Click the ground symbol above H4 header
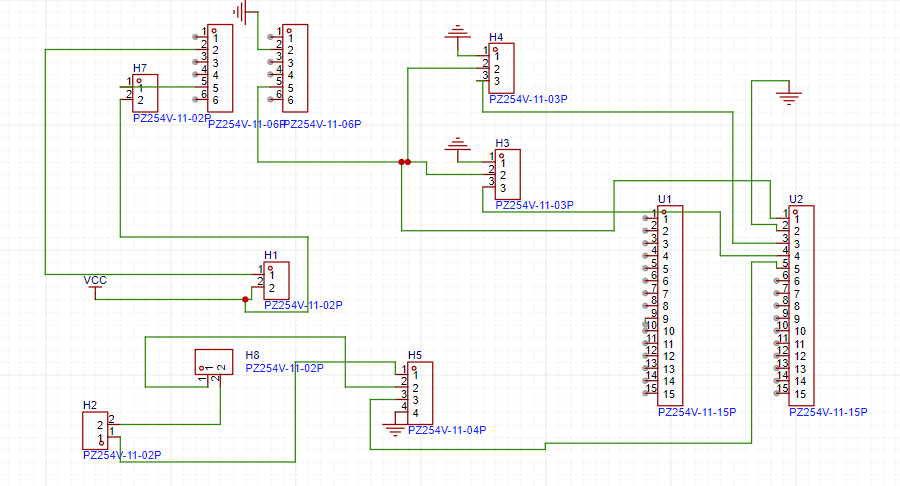The height and width of the screenshot is (486, 900). 457,37
